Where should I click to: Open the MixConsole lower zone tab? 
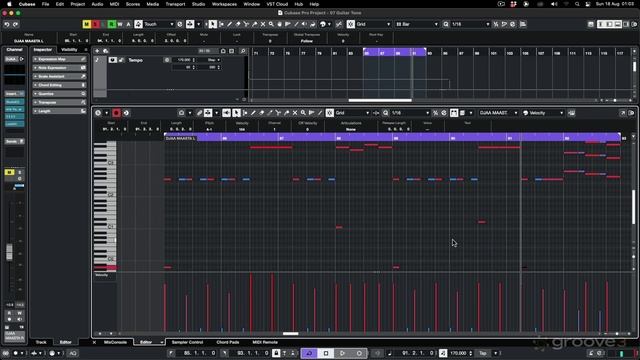[116, 342]
